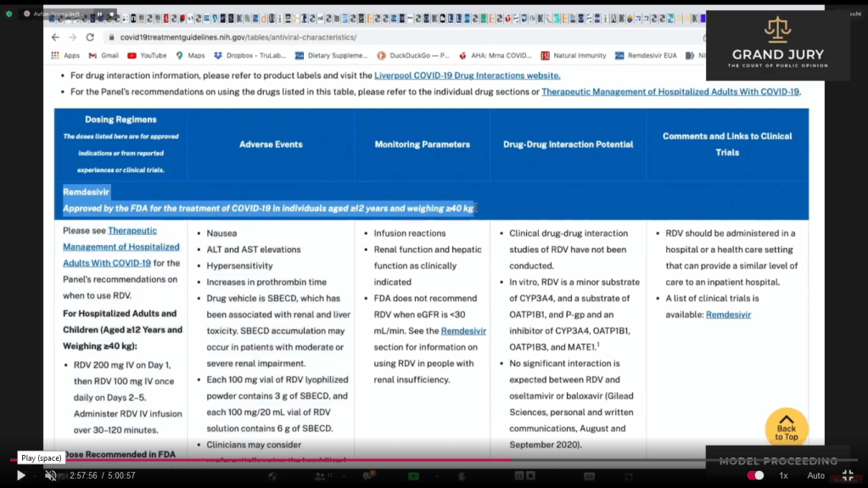Screen dimensions: 868x488
Task: Unmute the video with the speaker icon
Action: [x=50, y=476]
